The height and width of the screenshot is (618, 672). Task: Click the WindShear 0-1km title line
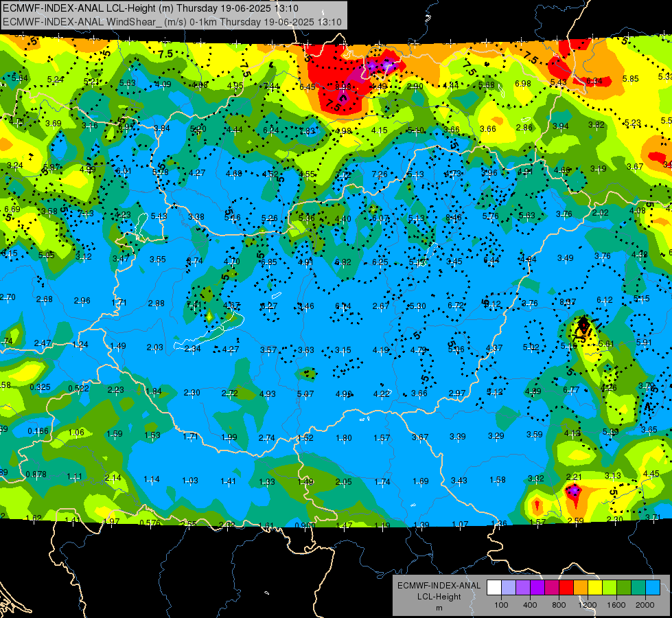point(172,22)
